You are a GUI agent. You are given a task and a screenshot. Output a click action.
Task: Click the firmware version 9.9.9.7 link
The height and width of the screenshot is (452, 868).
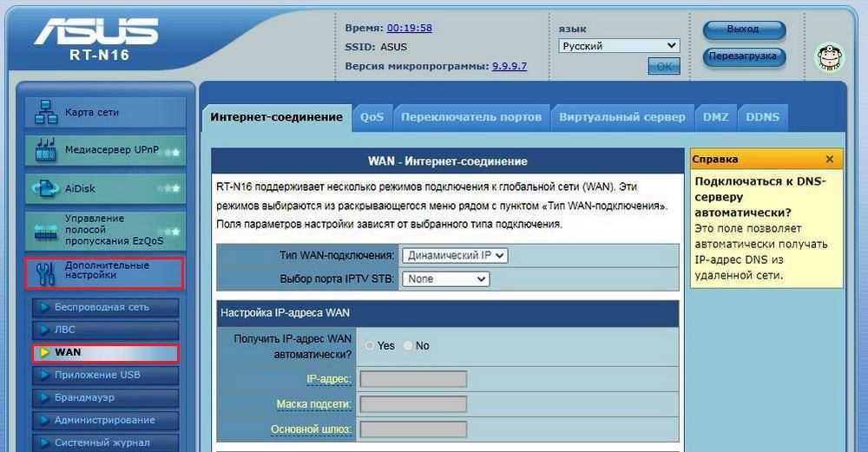[x=510, y=66]
